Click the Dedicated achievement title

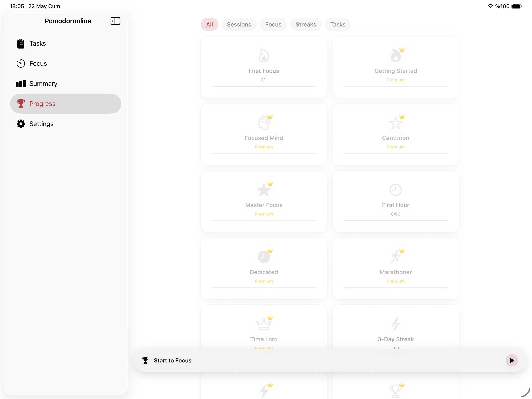pyautogui.click(x=264, y=272)
